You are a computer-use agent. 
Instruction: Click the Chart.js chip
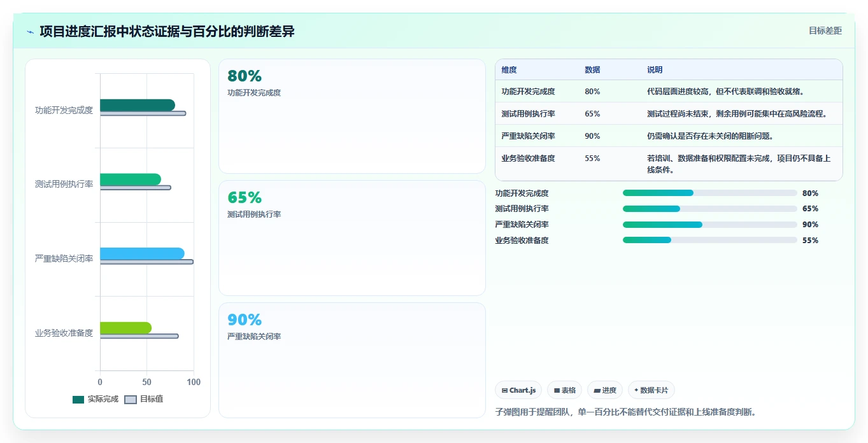518,390
